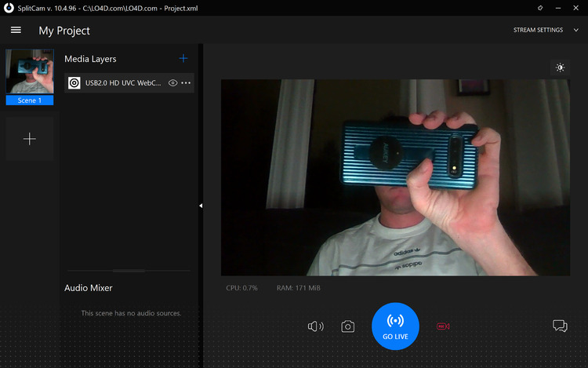The image size is (588, 368).
Task: Toggle the speaker audio output
Action: point(316,326)
